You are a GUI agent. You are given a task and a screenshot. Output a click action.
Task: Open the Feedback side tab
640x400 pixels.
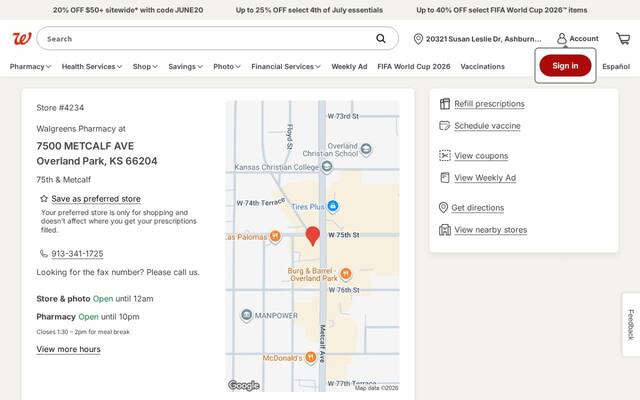click(631, 324)
